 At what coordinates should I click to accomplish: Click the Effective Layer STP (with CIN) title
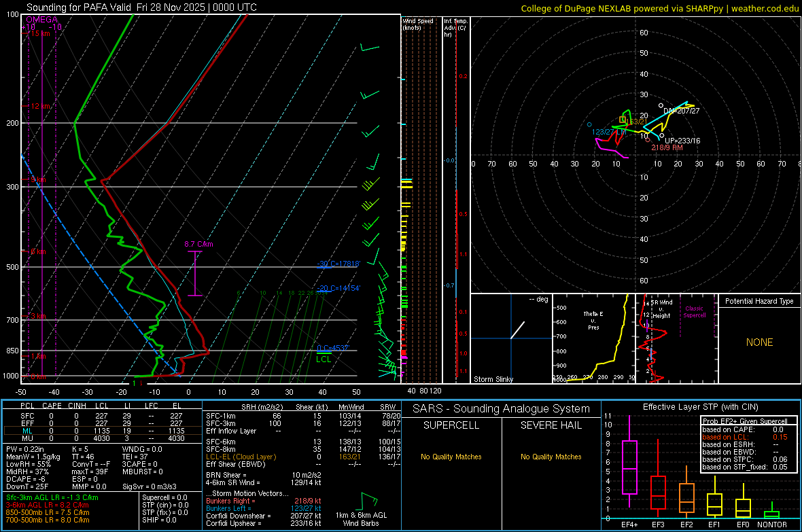[x=700, y=407]
